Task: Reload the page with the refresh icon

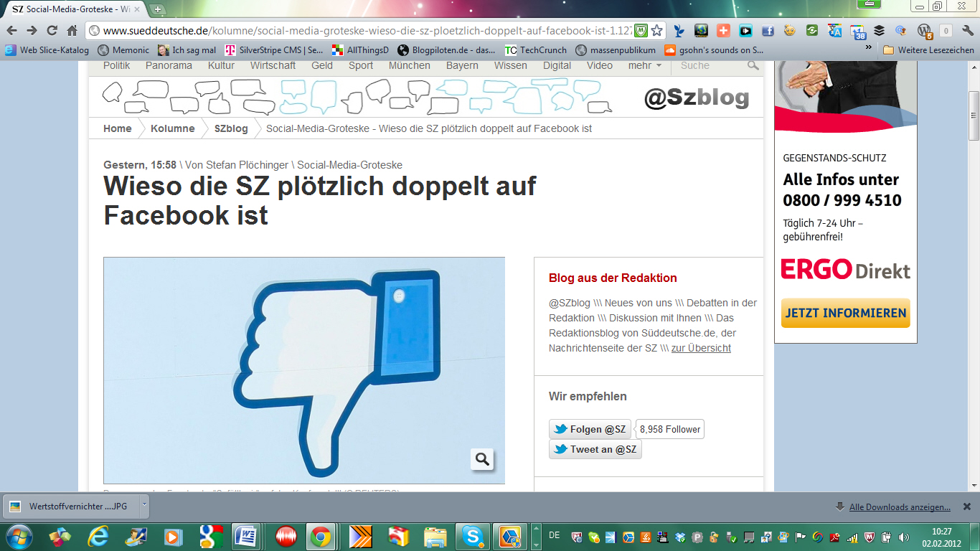Action: tap(52, 31)
